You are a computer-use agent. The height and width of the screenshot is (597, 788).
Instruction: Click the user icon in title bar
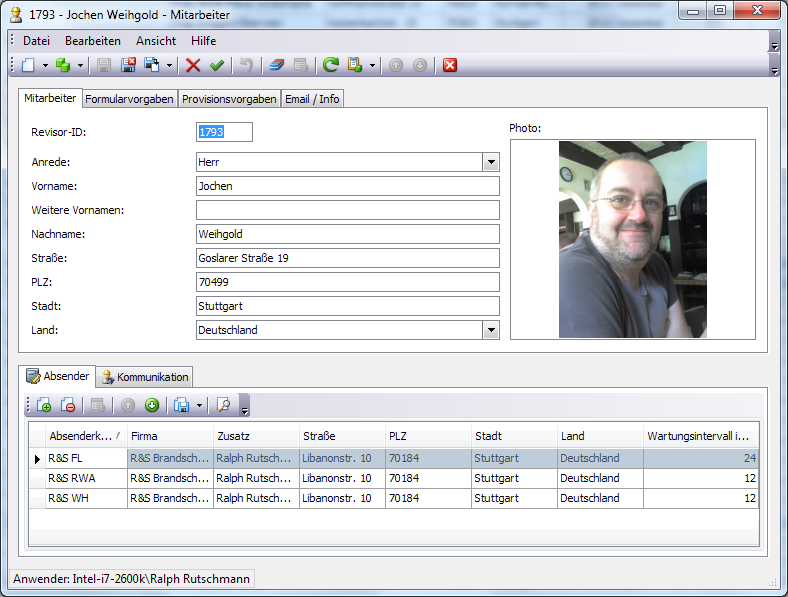17,15
